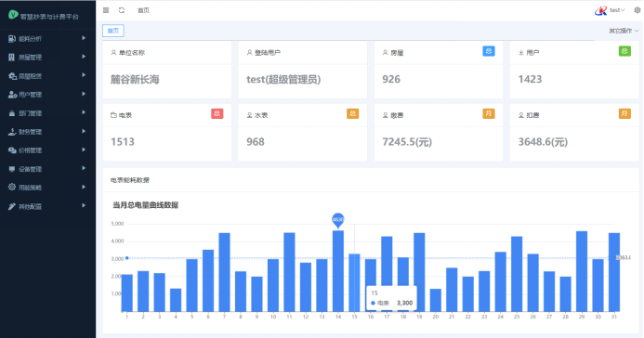Click the blue badge on 房屋 card
Image resolution: width=644 pixels, height=338 pixels.
(488, 51)
